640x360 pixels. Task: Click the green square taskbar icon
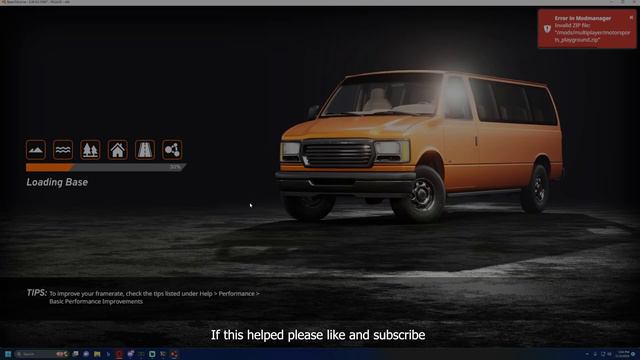(x=152, y=354)
